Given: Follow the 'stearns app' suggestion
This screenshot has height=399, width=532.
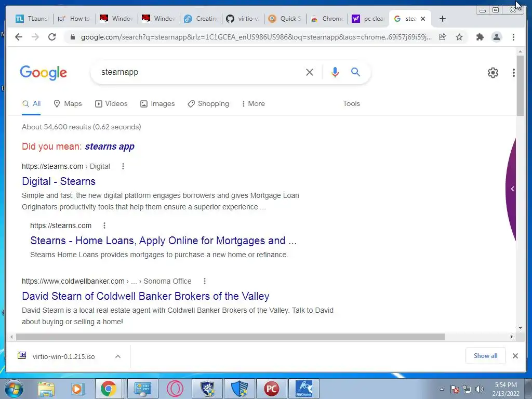Looking at the screenshot, I should (110, 146).
